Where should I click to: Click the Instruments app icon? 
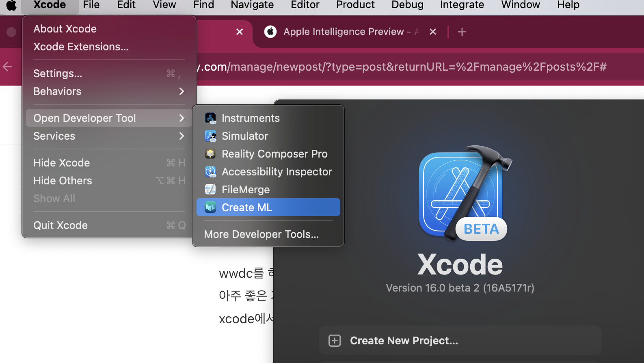tap(210, 118)
